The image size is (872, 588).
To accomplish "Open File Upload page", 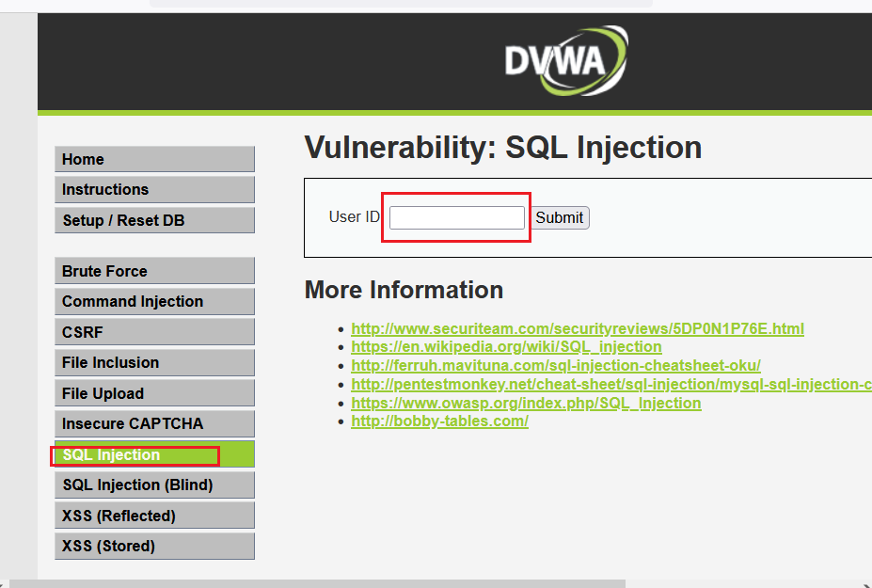I will (154, 393).
